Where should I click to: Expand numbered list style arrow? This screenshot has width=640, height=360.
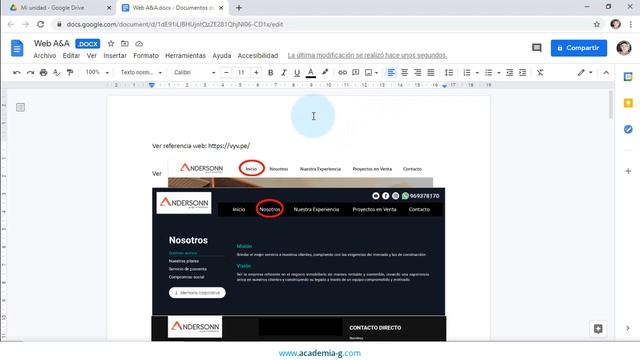[x=477, y=73]
